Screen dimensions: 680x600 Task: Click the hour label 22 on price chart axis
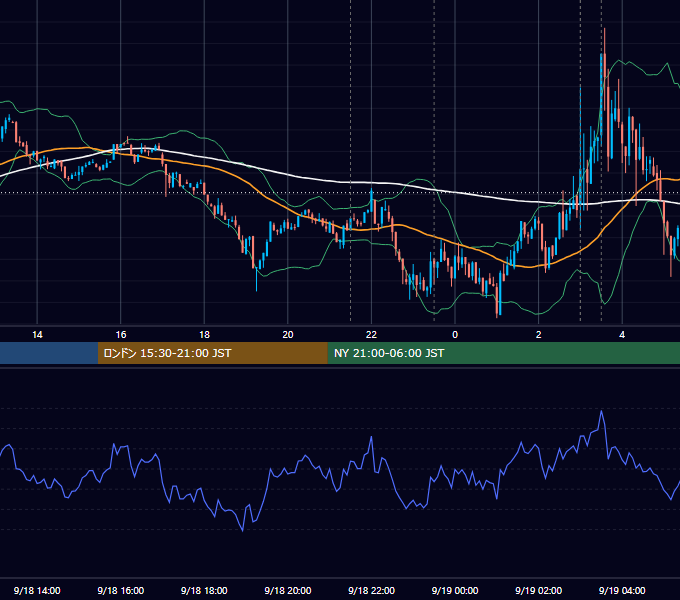[x=371, y=335]
